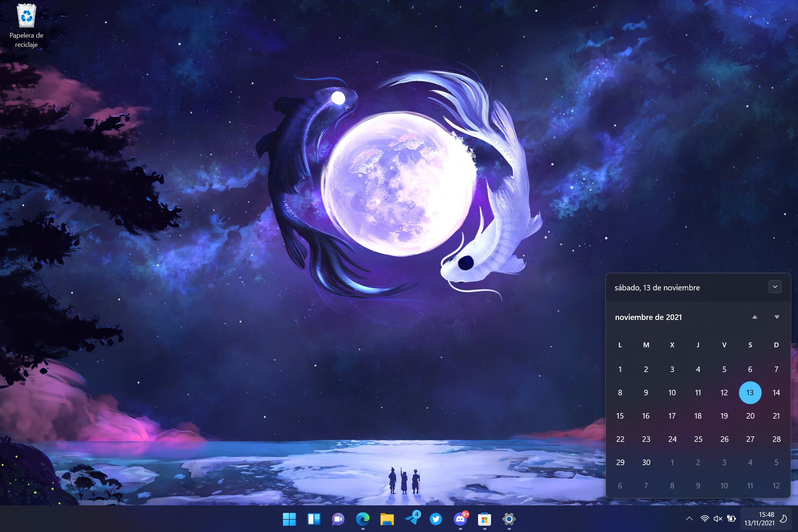Open the Twitter app in taskbar

pos(436,519)
